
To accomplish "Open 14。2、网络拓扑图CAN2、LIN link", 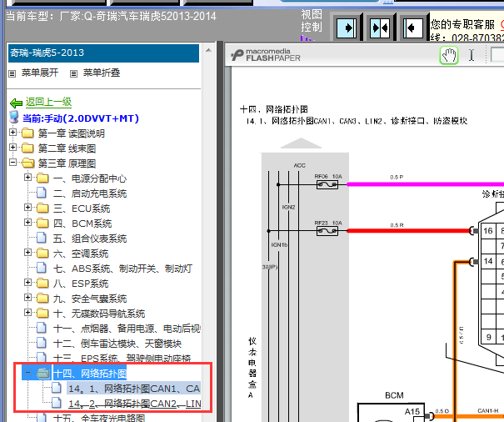I will 135,404.
